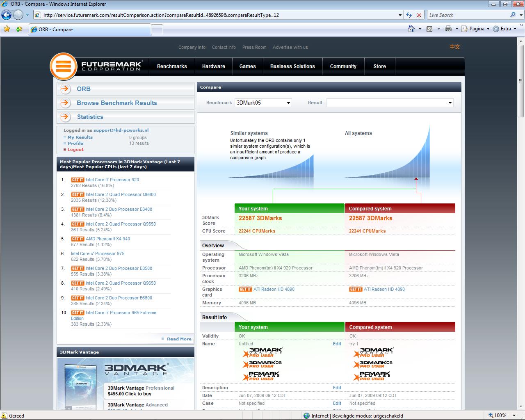Screen dimensions: 525x420
Task: Click GET IT badge for Quad Q6600
Action: coord(78,194)
